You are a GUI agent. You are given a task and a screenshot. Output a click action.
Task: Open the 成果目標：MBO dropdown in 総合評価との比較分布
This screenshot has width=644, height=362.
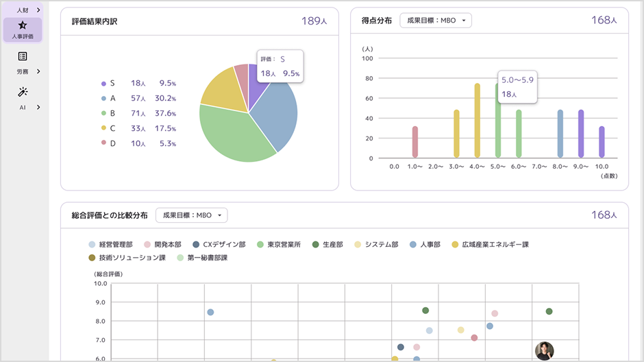191,215
